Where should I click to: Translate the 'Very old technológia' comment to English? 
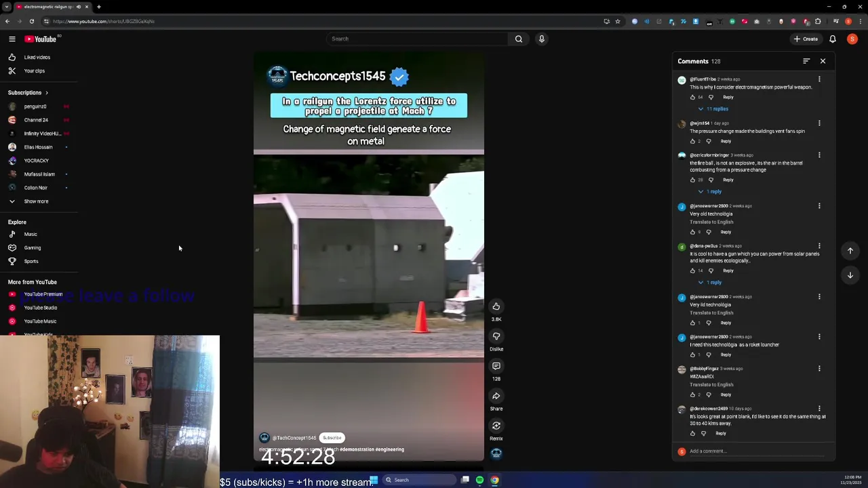point(711,222)
